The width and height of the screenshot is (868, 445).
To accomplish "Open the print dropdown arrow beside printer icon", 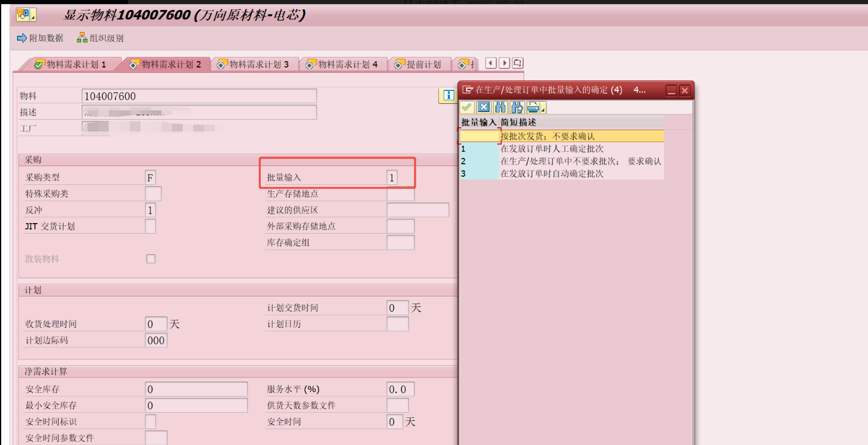I will pos(543,109).
